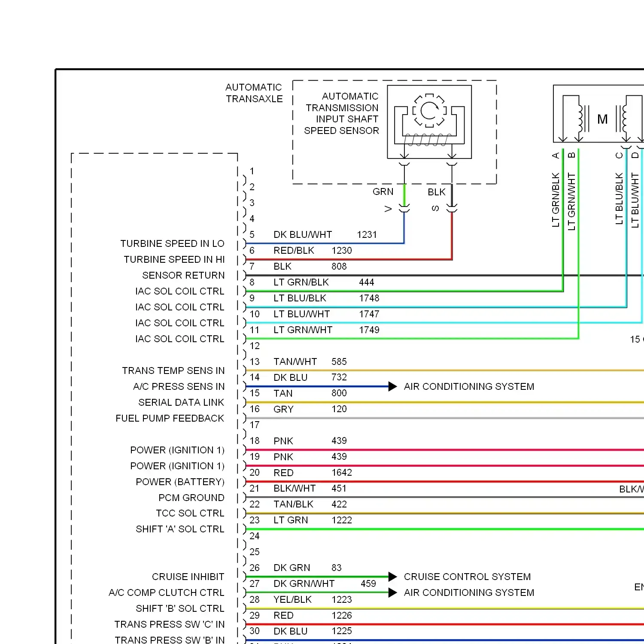
Task: Select the "POWER (BATTERY)" label
Action: point(180,482)
